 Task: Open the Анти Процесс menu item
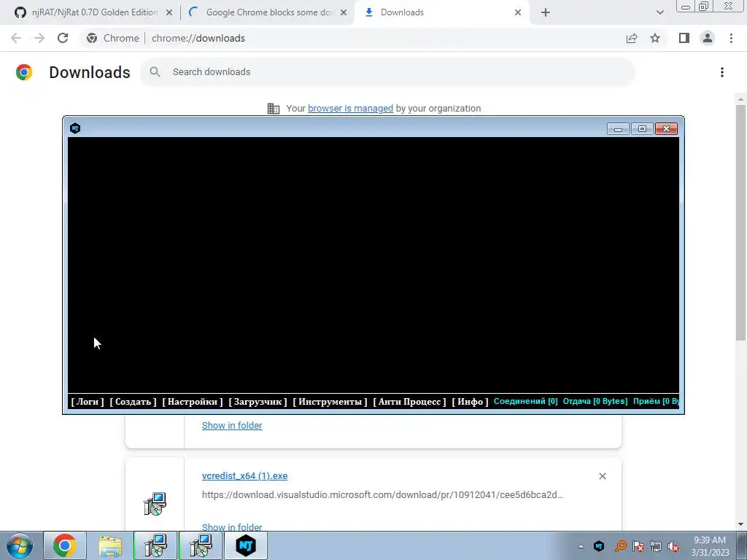tap(409, 402)
